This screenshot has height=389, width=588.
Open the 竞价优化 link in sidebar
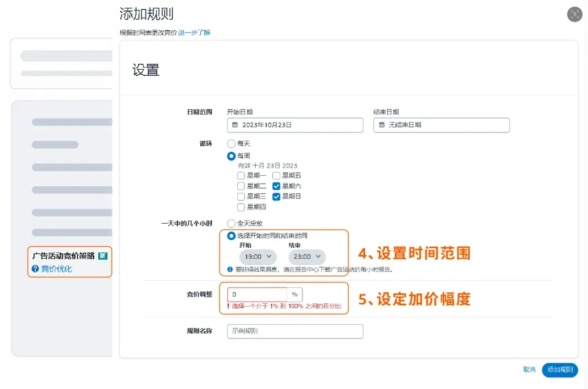(x=56, y=269)
